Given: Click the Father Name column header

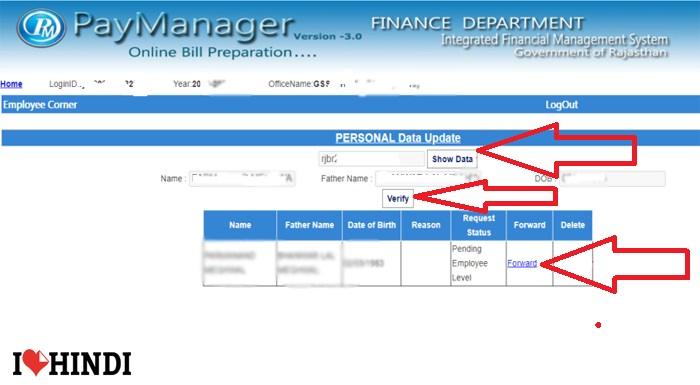Looking at the screenshot, I should 309,225.
